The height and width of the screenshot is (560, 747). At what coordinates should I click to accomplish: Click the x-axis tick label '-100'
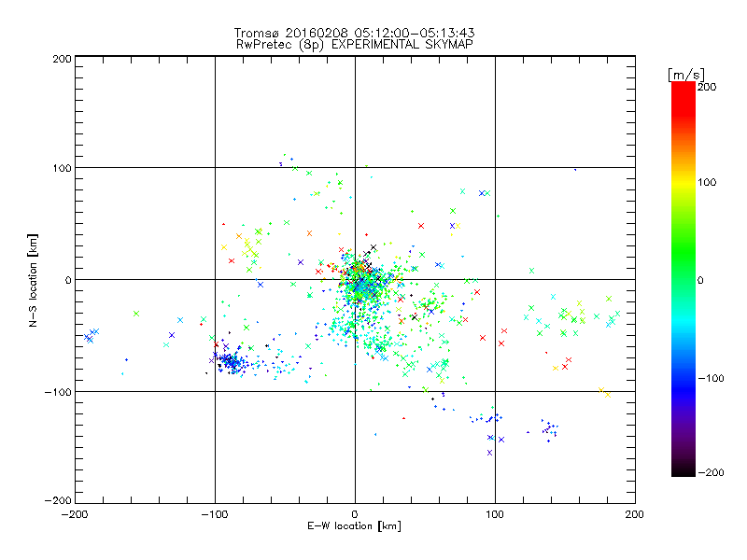[x=215, y=514]
